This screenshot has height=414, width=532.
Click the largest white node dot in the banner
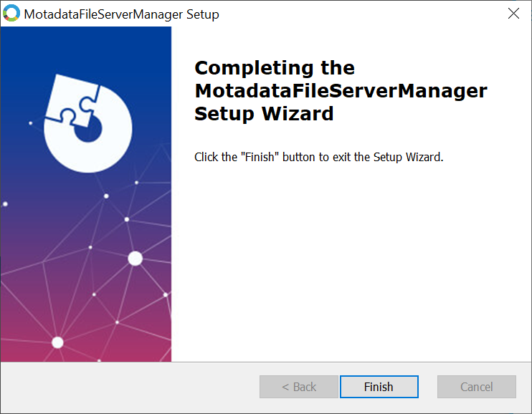[x=135, y=259]
